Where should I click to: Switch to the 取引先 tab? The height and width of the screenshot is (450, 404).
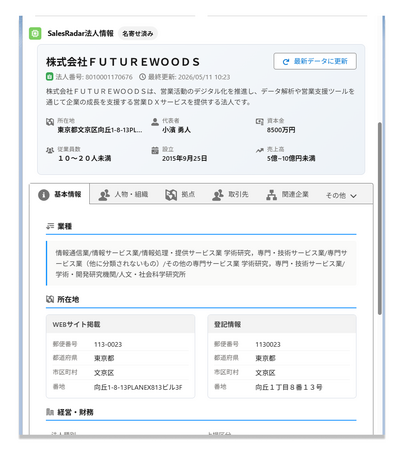click(230, 194)
